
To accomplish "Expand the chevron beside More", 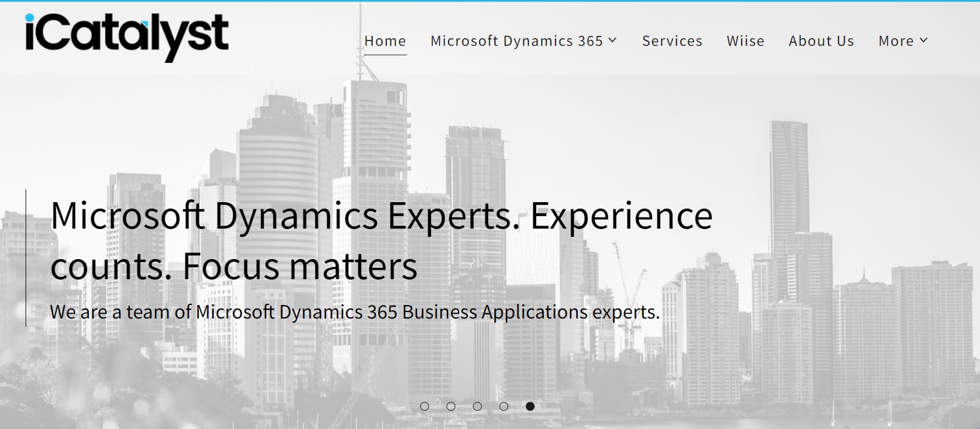I will point(923,40).
